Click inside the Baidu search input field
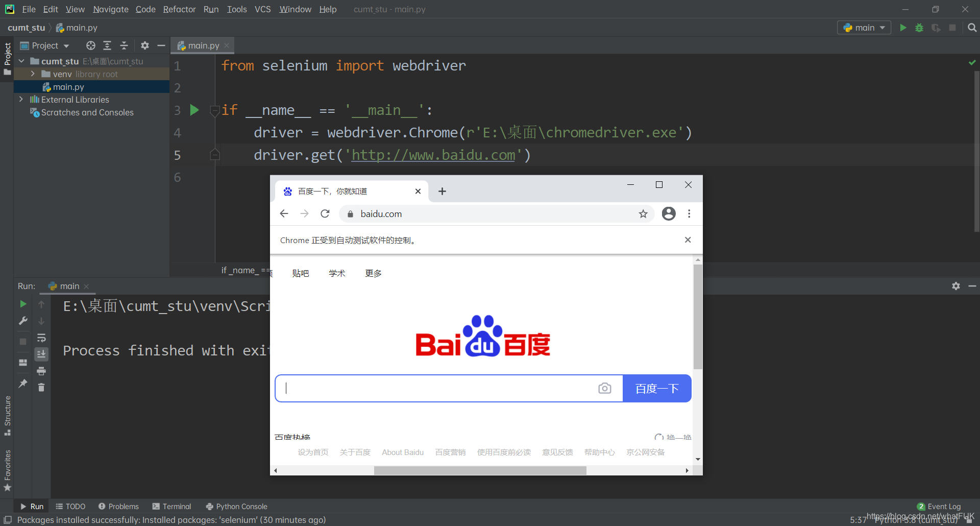 pyautogui.click(x=444, y=388)
